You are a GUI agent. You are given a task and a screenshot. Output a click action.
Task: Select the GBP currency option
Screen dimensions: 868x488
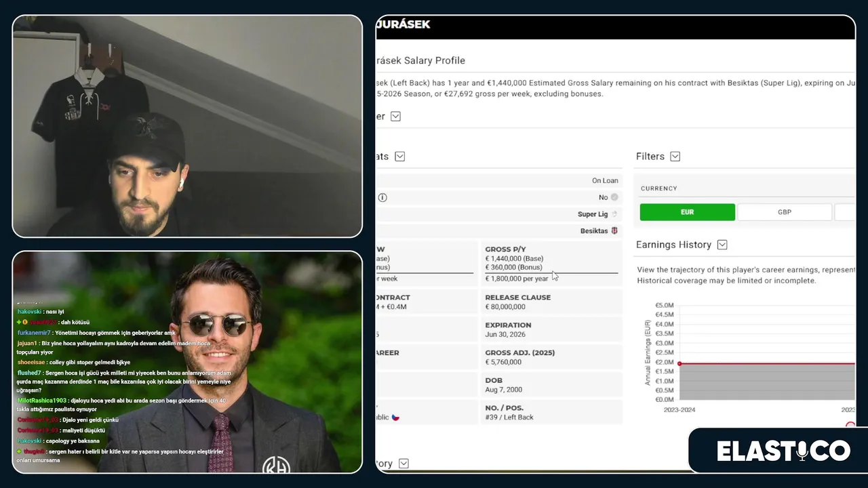pyautogui.click(x=785, y=212)
